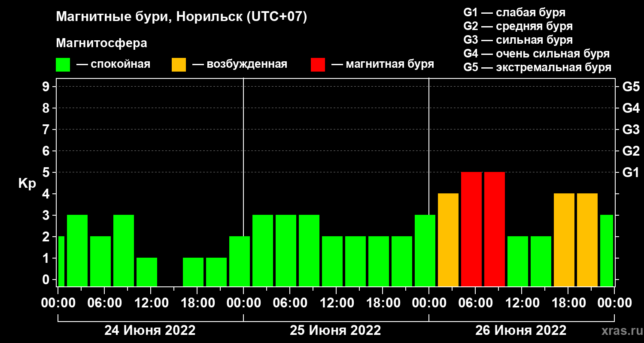
Task: Click the '26 Июня 2022' date label
Action: coord(521,331)
